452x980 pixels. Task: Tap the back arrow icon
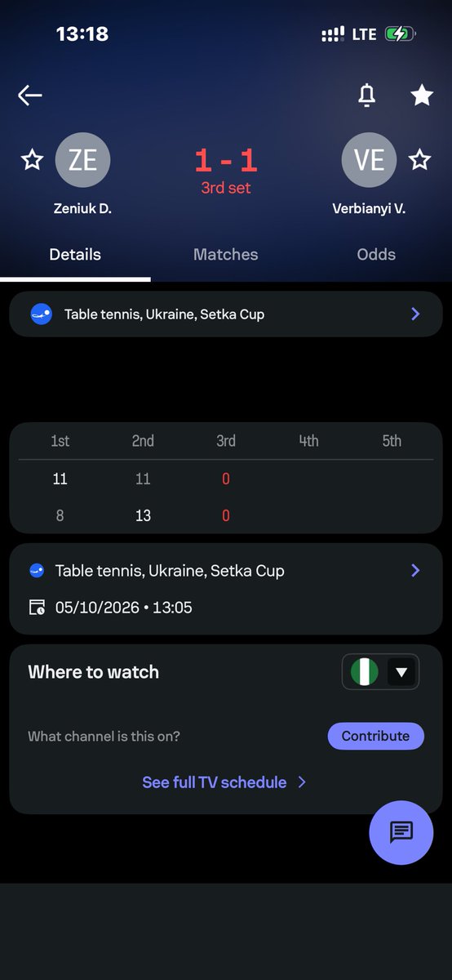click(29, 96)
